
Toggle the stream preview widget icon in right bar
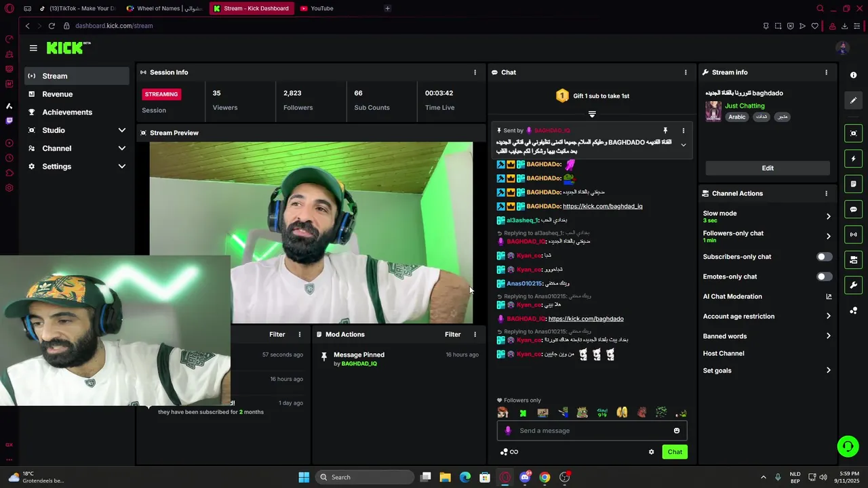[854, 134]
